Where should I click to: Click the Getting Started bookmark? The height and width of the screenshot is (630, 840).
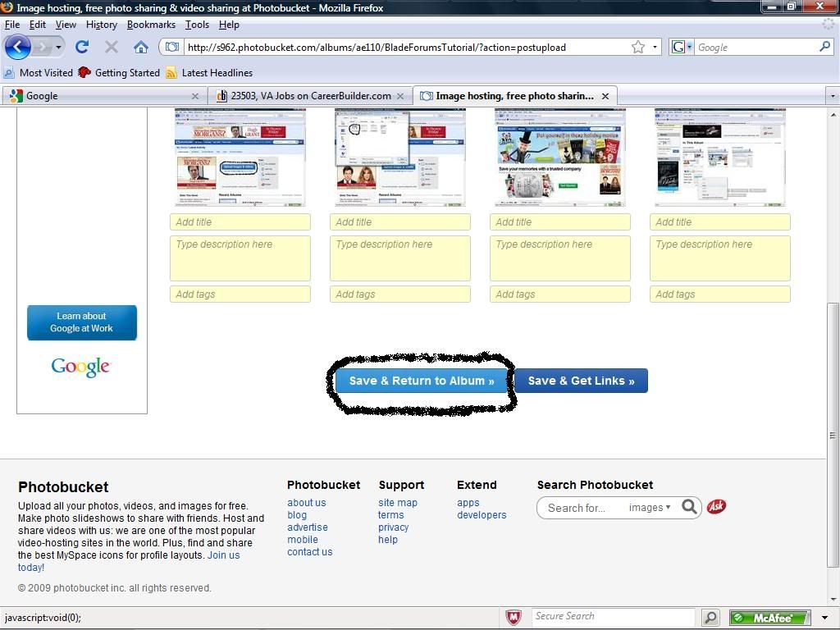pos(119,73)
